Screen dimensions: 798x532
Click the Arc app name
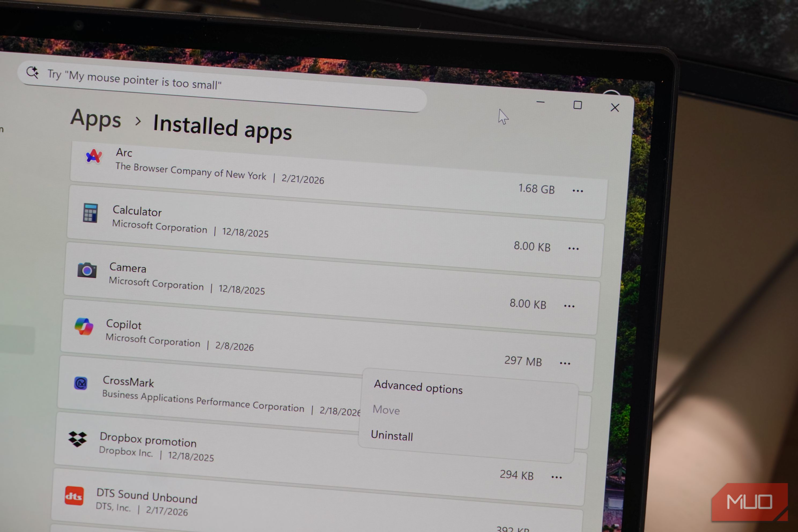pos(124,153)
